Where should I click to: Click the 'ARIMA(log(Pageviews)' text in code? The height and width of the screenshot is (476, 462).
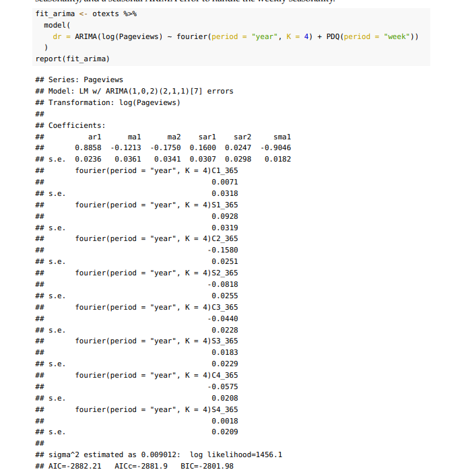(119, 37)
